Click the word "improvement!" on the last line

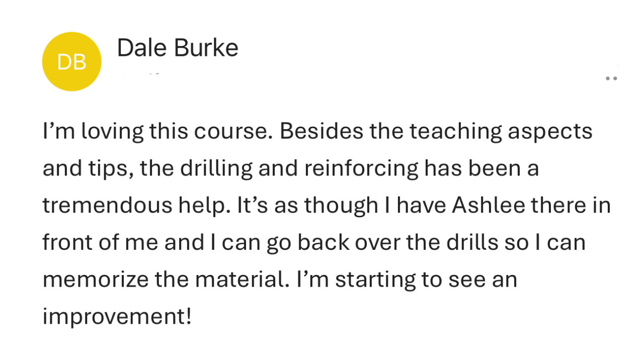click(x=117, y=317)
